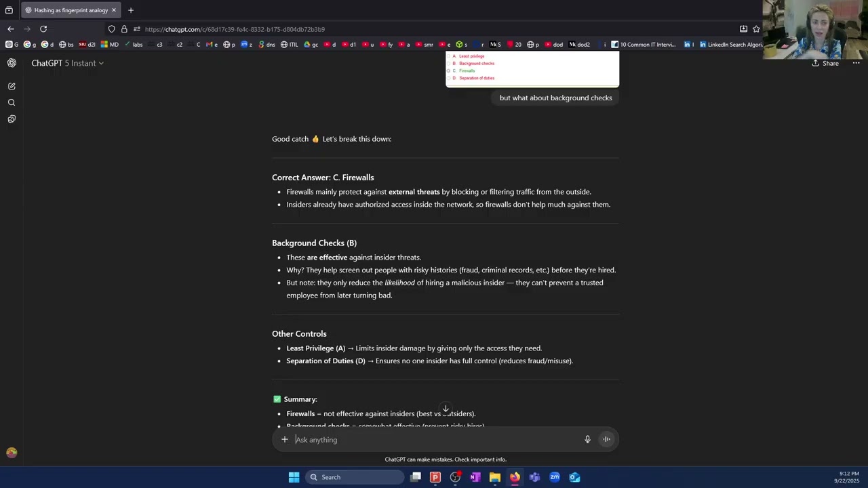Click the Windows taskbar Search box
The width and height of the screenshot is (868, 488).
point(354,477)
